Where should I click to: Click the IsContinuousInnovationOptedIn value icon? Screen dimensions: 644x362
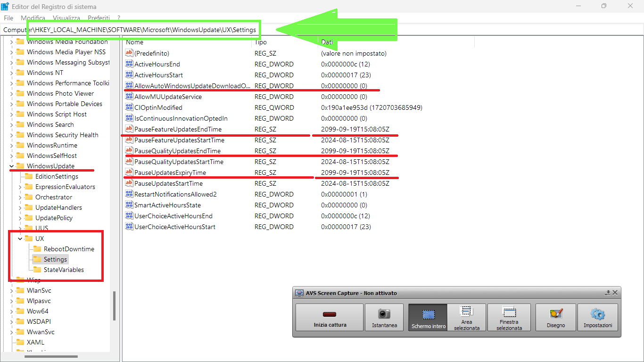tap(129, 118)
